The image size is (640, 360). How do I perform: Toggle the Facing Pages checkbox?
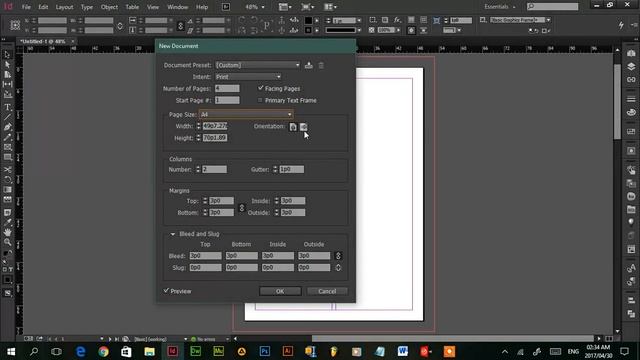point(260,88)
